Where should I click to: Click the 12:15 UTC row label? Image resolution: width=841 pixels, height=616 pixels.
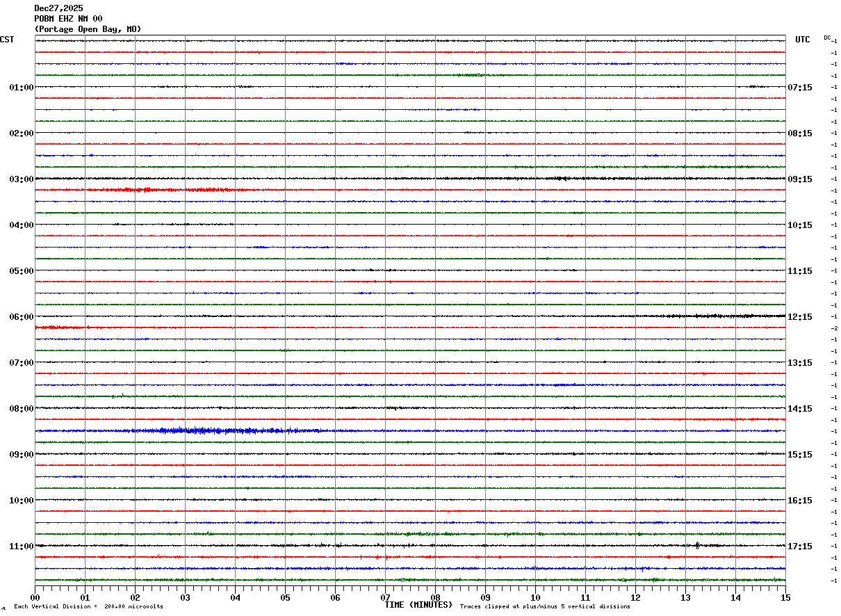[x=800, y=317]
